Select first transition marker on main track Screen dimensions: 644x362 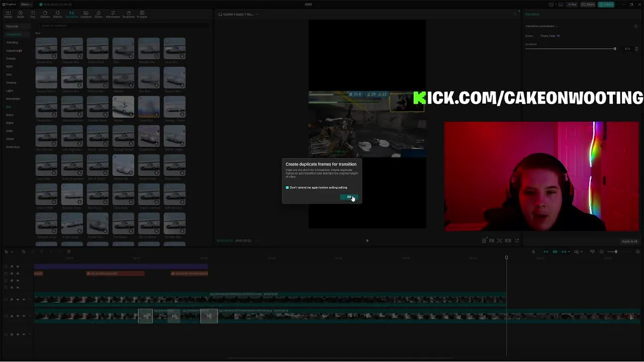(145, 316)
